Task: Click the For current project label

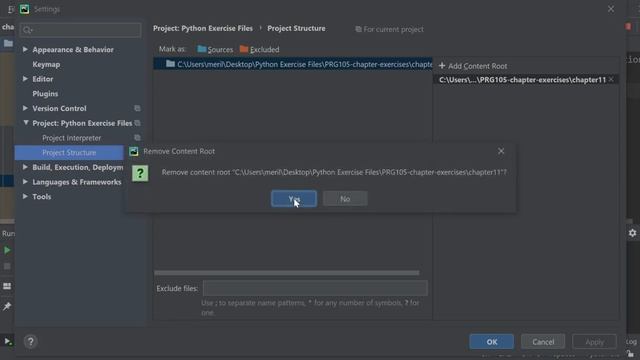Action: tap(389, 29)
